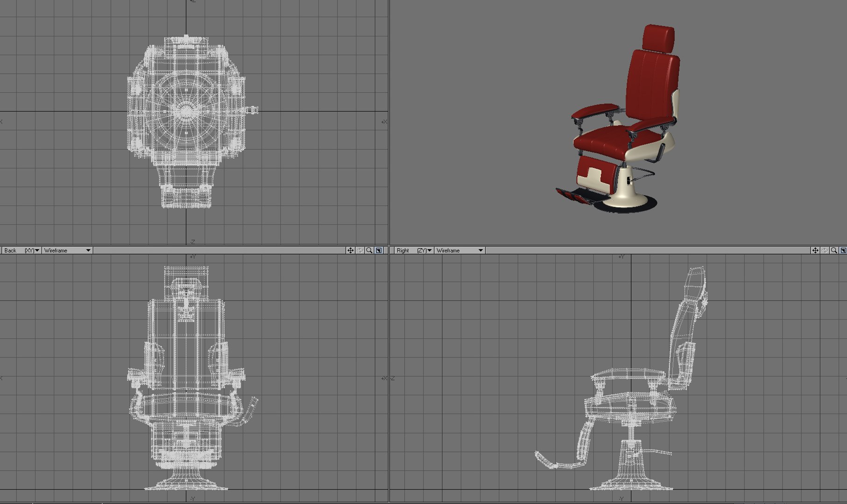Click the rotate icon in Back viewport
Viewport: 847px width, 504px height.
click(x=360, y=251)
